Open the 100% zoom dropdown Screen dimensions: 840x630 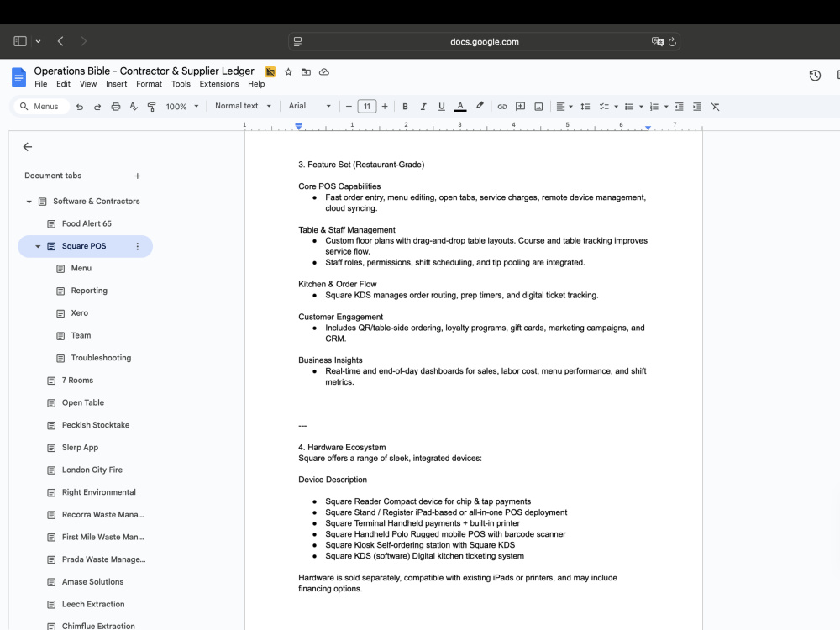[182, 107]
